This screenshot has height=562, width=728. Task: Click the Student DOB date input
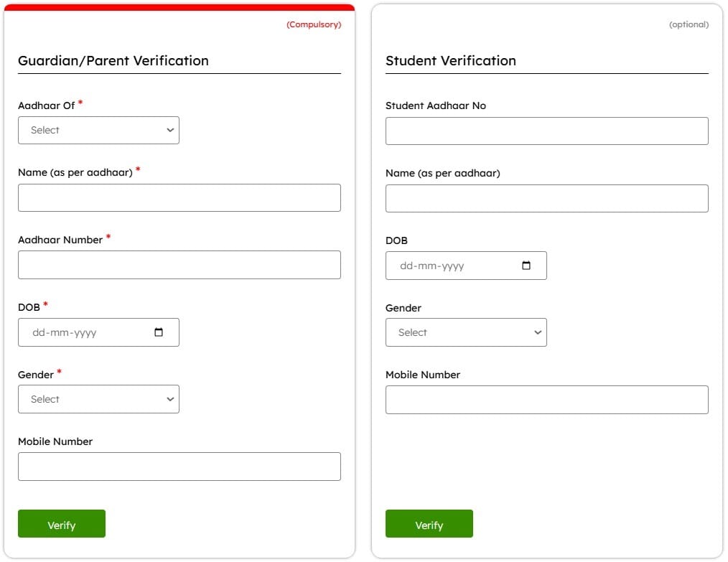(452, 266)
